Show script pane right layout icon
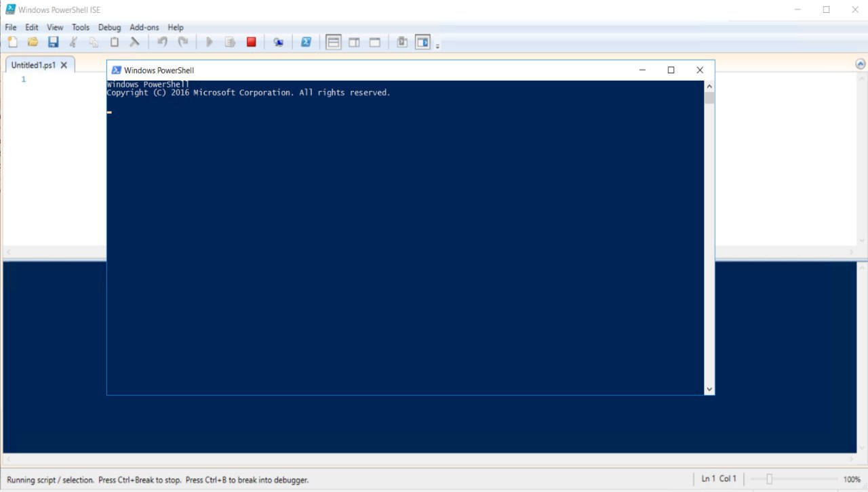The width and height of the screenshot is (868, 492). click(x=354, y=42)
